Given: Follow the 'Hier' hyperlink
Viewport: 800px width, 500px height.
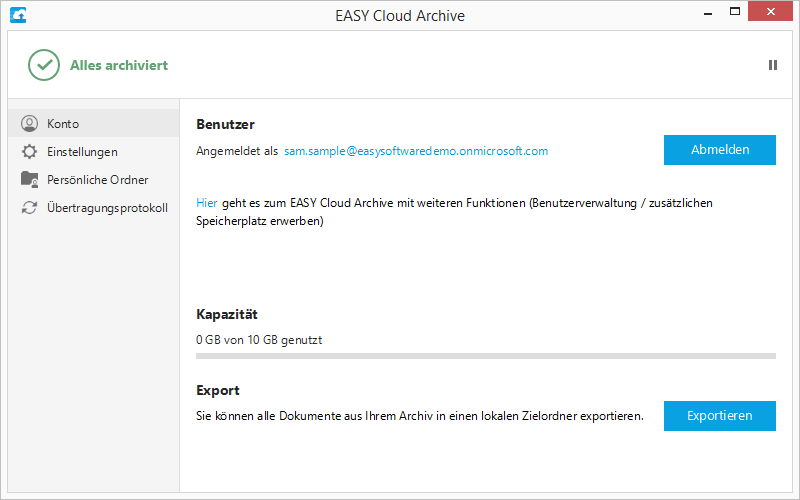Looking at the screenshot, I should click(x=206, y=203).
